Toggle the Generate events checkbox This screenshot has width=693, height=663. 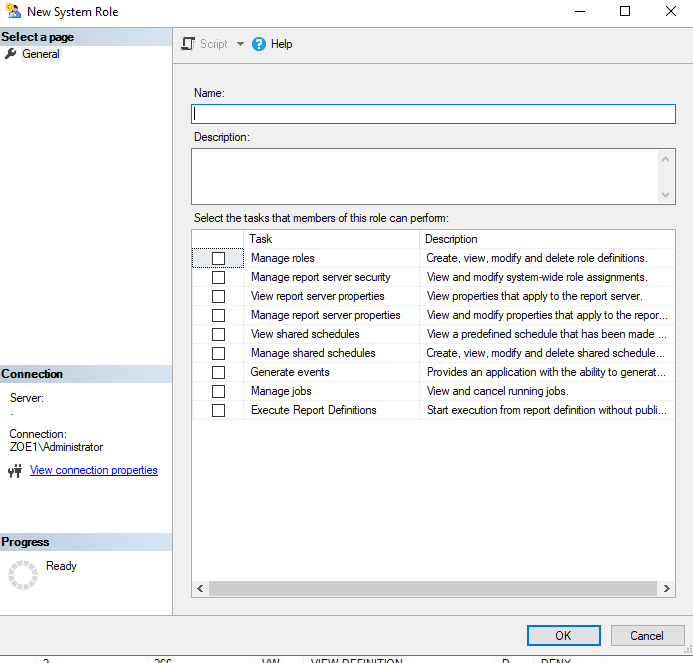(218, 373)
